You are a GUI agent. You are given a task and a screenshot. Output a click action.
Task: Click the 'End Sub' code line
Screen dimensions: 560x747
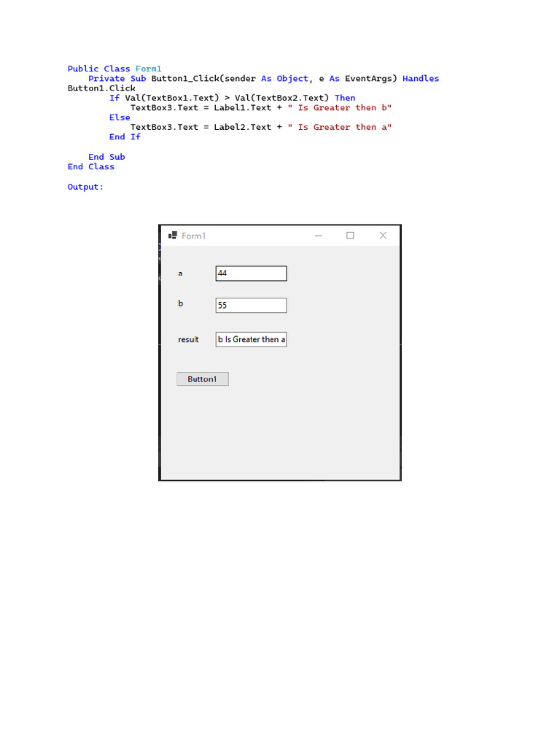tap(106, 157)
